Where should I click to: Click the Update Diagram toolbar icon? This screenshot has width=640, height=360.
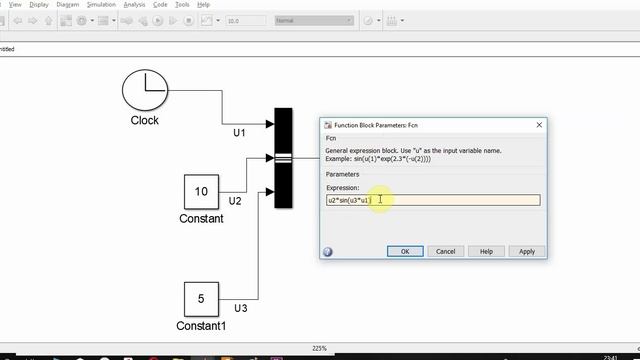[127, 20]
